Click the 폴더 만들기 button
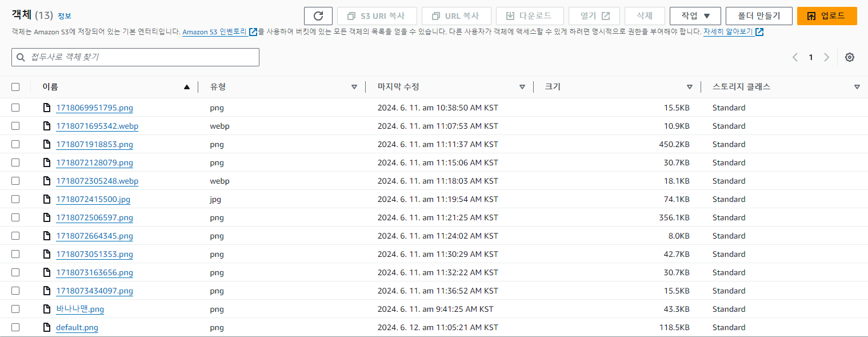Screen dimensions: 868x337 [x=758, y=16]
